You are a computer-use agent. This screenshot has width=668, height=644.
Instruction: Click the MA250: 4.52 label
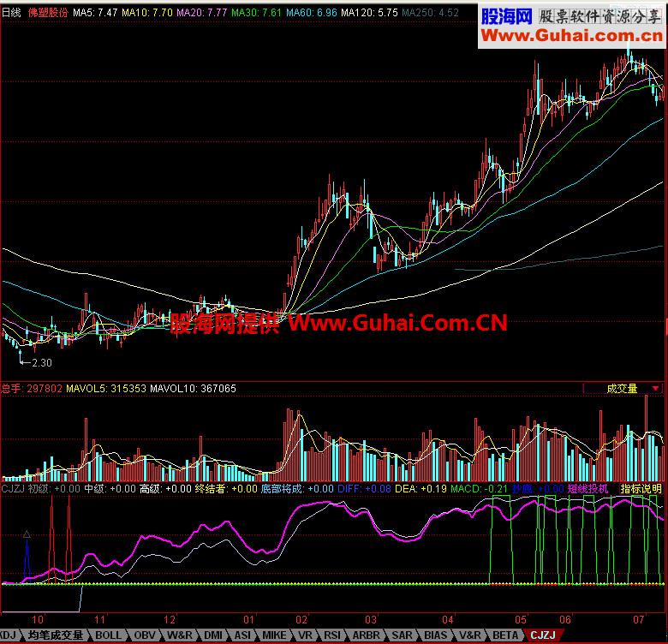coord(430,13)
